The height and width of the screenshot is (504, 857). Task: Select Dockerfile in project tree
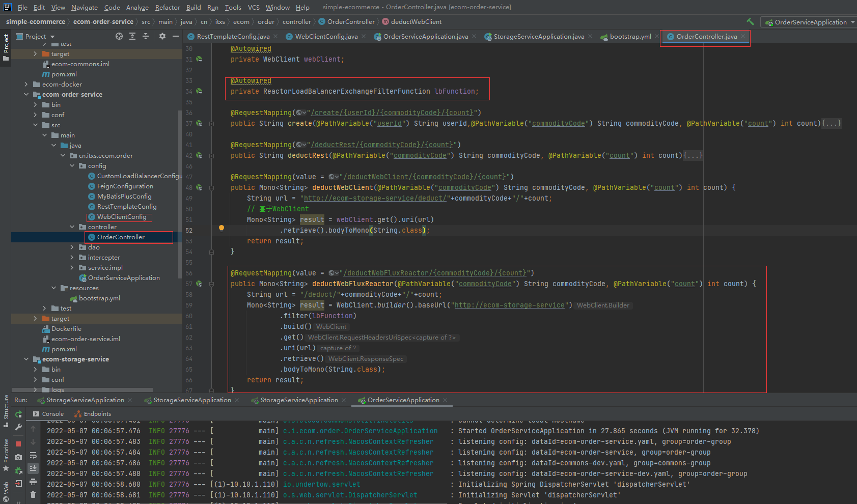pyautogui.click(x=66, y=329)
